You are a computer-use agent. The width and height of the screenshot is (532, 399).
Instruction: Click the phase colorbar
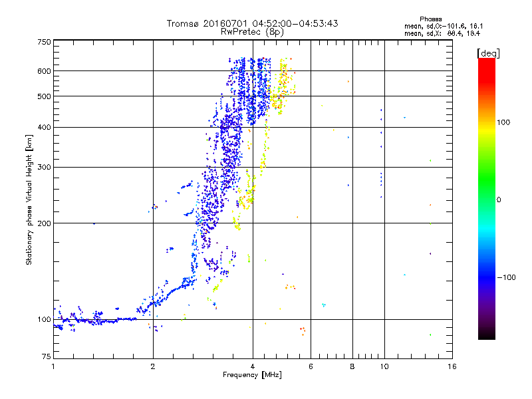pyautogui.click(x=487, y=198)
